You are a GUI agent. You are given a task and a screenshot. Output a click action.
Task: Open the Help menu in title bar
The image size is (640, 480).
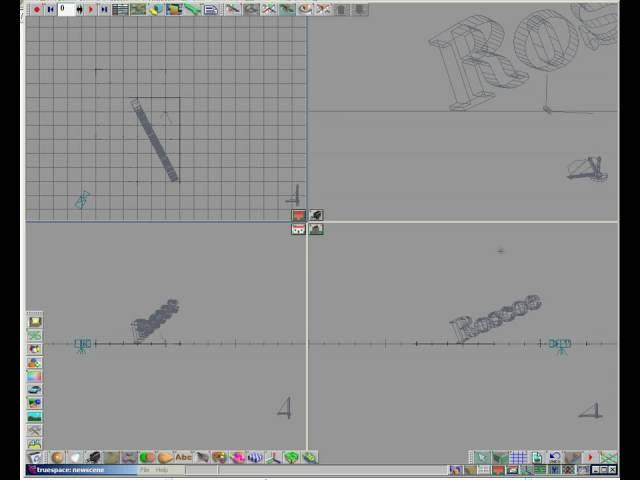pyautogui.click(x=162, y=470)
